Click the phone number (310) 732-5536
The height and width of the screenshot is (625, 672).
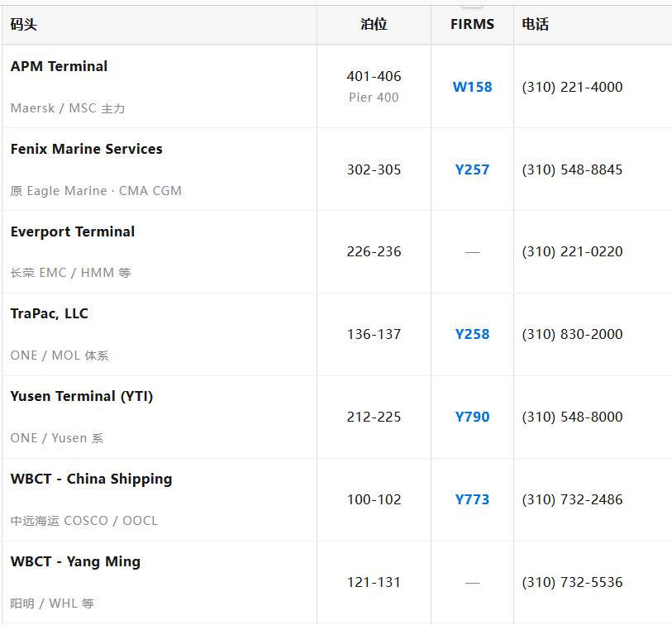tap(572, 583)
